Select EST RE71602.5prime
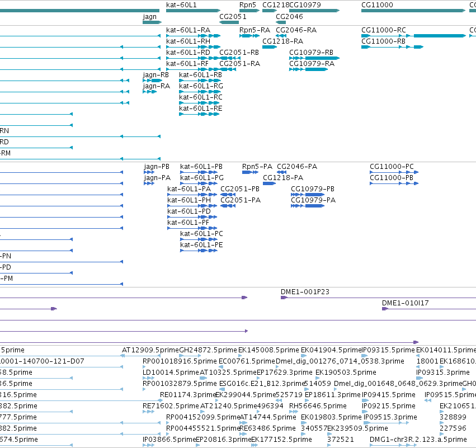Image resolution: width=476 pixels, height=448 pixels. (171, 407)
